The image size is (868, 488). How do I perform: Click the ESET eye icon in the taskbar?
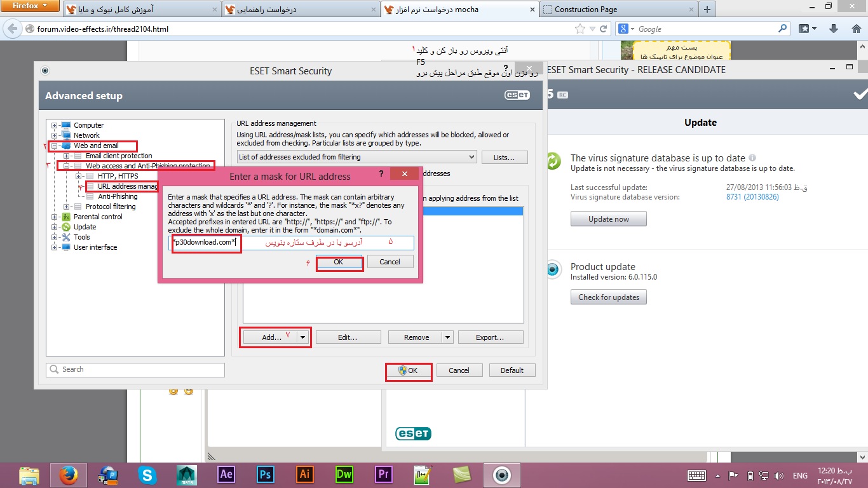tap(502, 475)
